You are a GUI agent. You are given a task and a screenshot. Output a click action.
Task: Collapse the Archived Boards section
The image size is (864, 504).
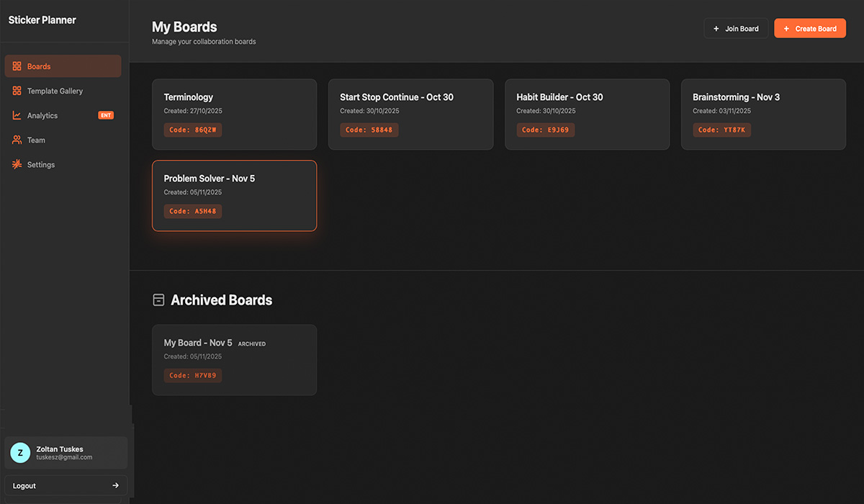158,300
